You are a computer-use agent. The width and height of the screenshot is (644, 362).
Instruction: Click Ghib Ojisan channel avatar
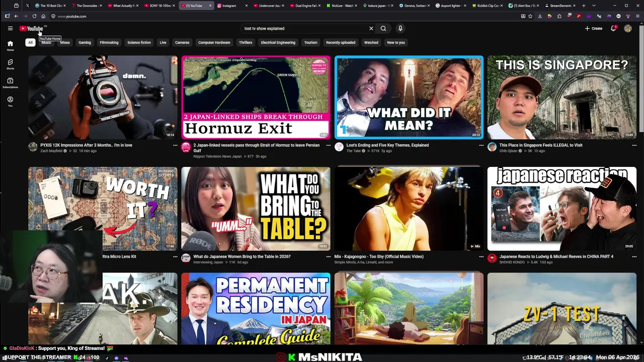click(492, 147)
